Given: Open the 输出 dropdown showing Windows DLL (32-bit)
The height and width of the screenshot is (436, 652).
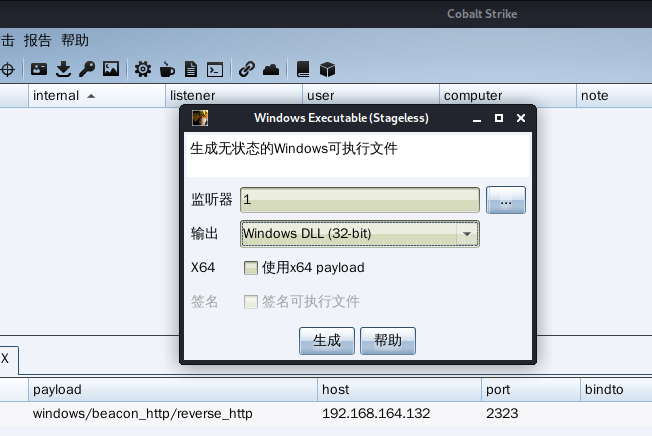Looking at the screenshot, I should pyautogui.click(x=360, y=234).
